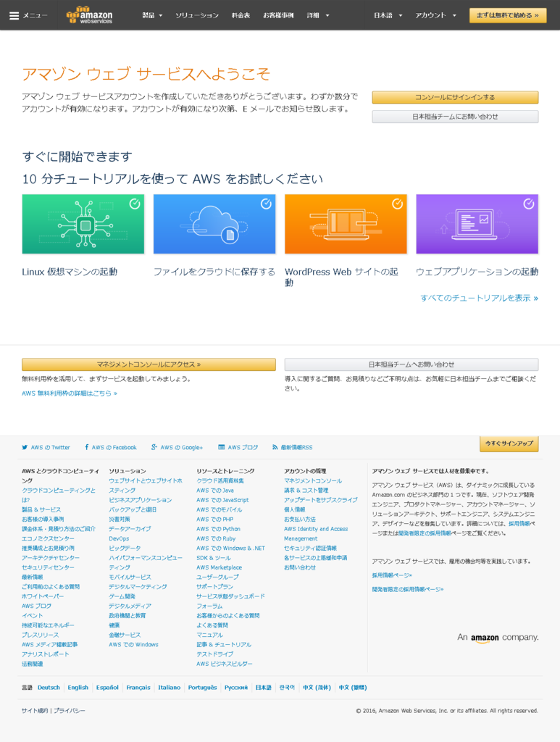Viewport: 560px width, 742px height.
Task: Click 開発者限定の採用情報ページ» link
Action: [408, 590]
